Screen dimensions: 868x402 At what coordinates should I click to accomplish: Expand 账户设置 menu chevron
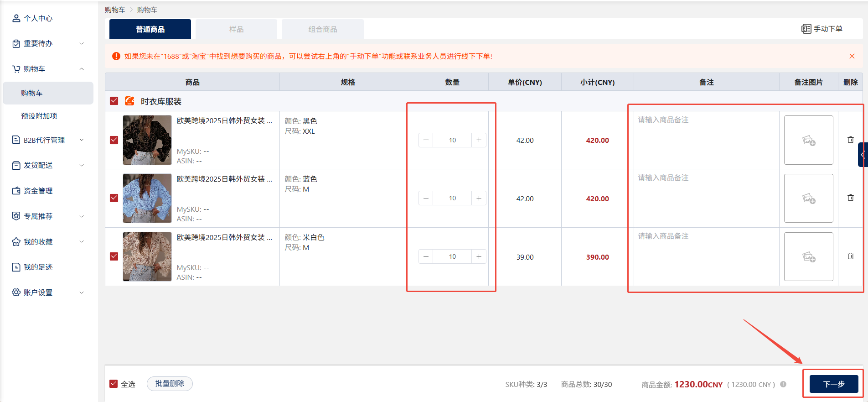82,292
